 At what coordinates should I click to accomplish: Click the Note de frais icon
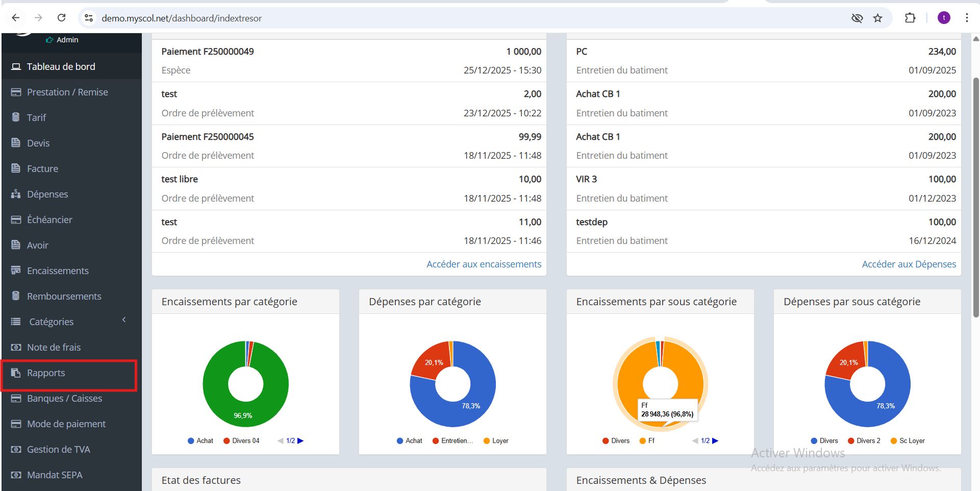click(16, 347)
